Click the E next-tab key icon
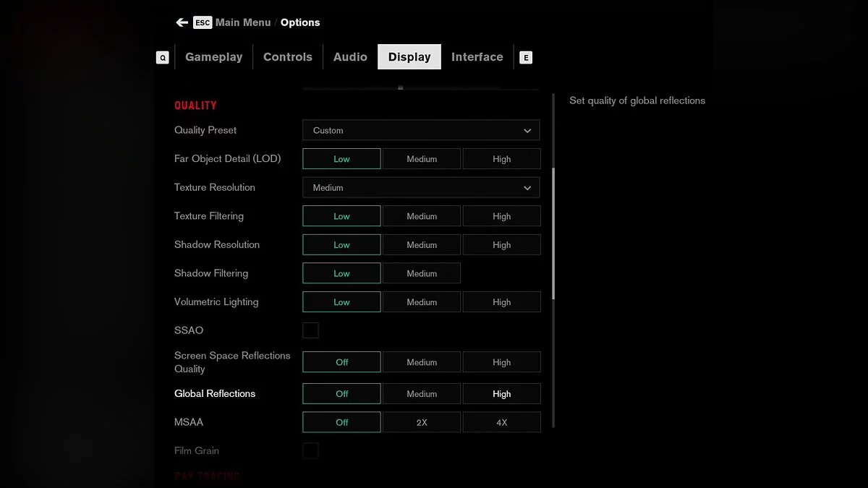 [526, 58]
